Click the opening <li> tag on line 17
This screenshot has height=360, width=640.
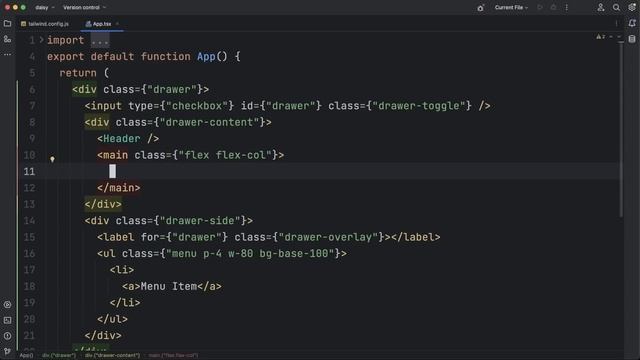pyautogui.click(x=122, y=270)
